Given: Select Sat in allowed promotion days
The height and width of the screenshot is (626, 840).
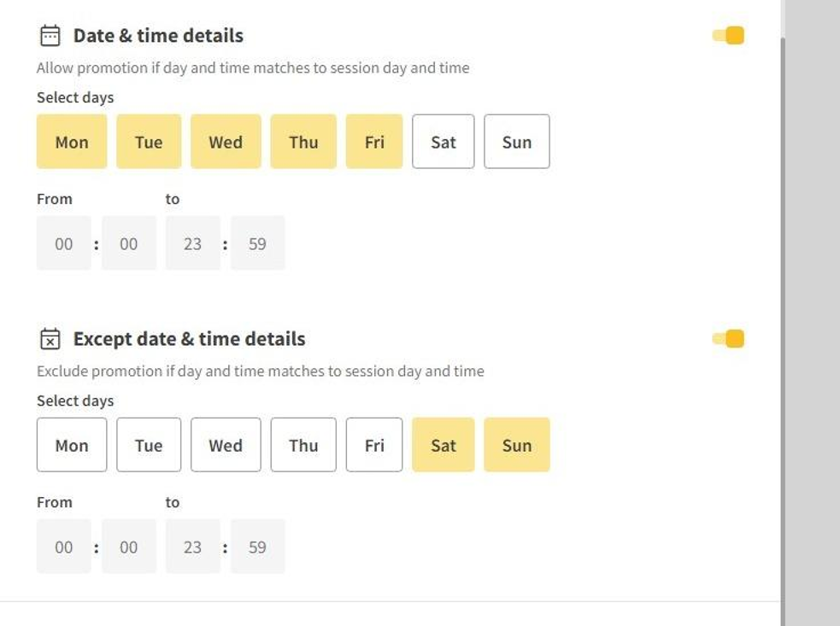Looking at the screenshot, I should pos(443,142).
